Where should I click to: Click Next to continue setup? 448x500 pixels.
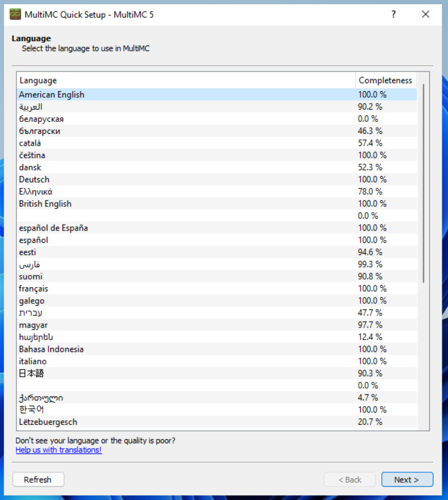tap(407, 479)
